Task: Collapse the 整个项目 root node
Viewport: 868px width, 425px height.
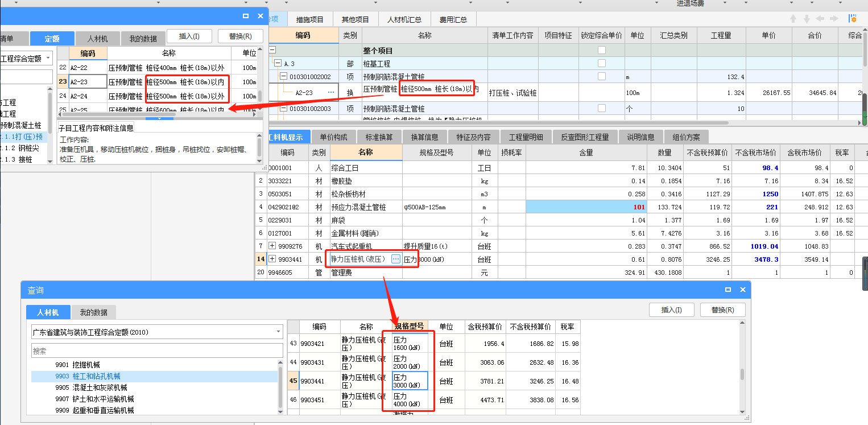Action: [272, 50]
